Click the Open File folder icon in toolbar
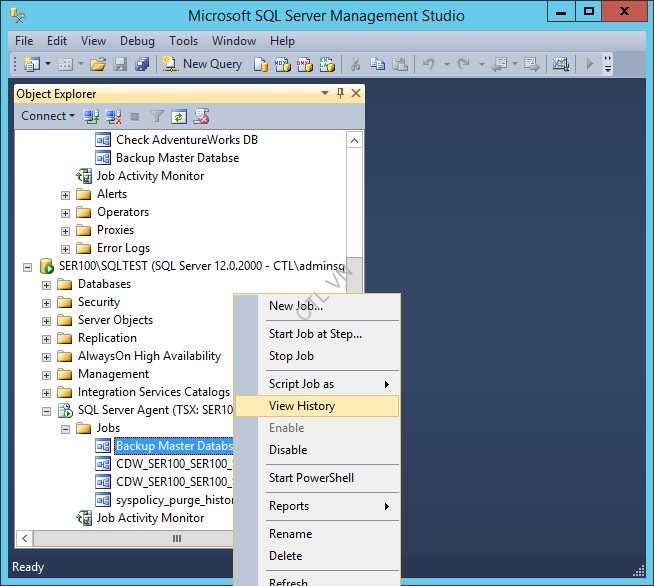Screen dimensions: 654x586 pyautogui.click(x=98, y=64)
